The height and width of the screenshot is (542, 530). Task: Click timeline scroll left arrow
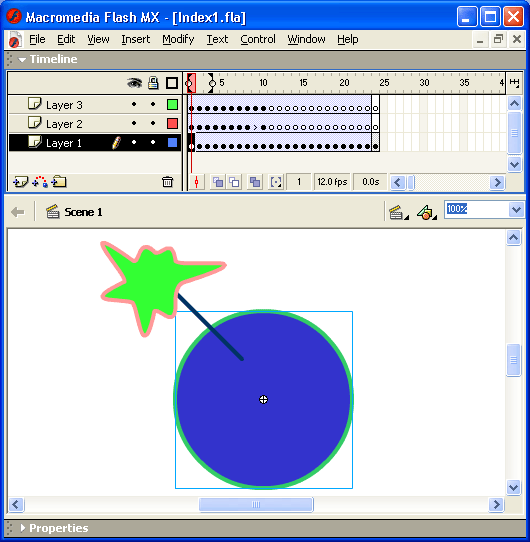398,182
